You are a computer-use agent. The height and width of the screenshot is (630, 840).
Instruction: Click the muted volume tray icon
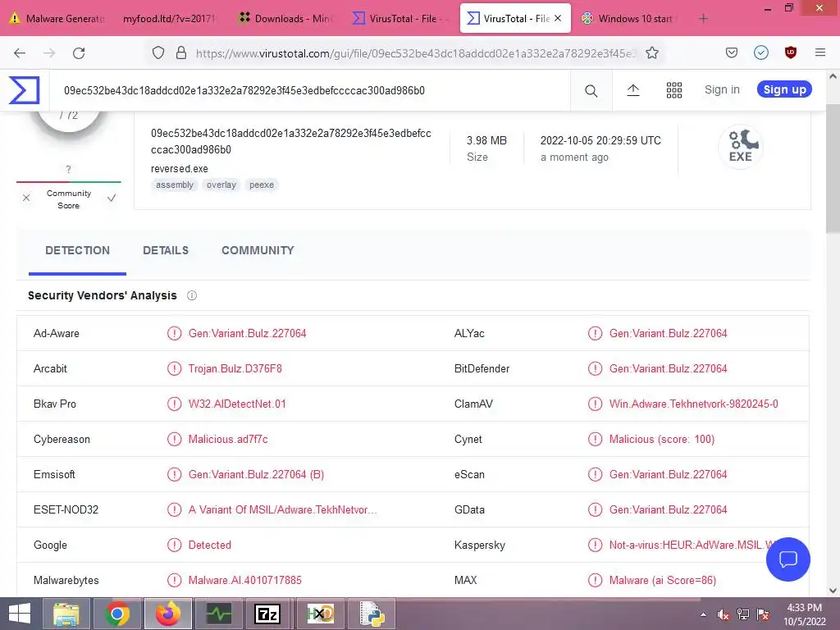tap(724, 614)
